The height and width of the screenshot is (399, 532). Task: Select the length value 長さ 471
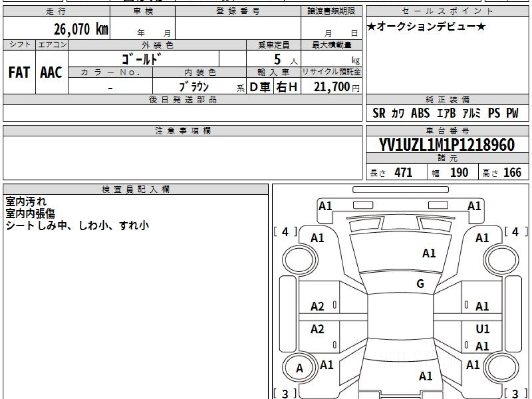[x=391, y=172]
